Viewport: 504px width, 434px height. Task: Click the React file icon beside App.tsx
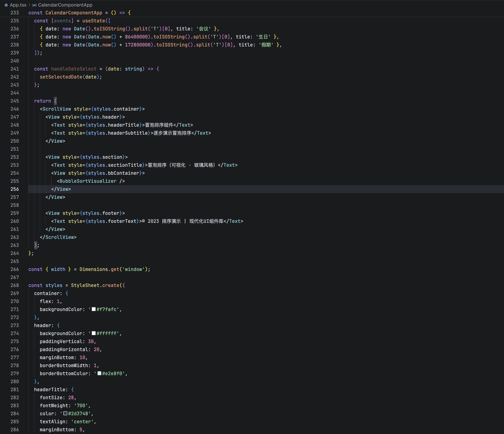point(6,5)
